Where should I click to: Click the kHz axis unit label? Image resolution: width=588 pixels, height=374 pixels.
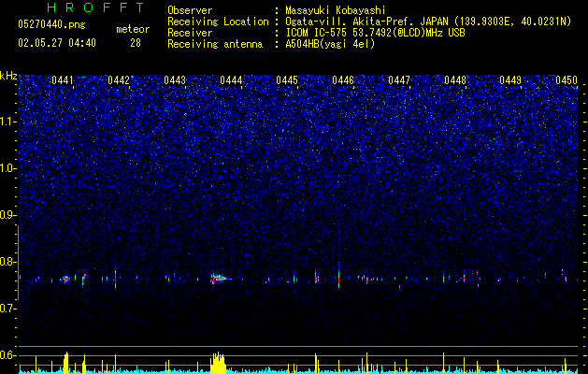coord(8,76)
